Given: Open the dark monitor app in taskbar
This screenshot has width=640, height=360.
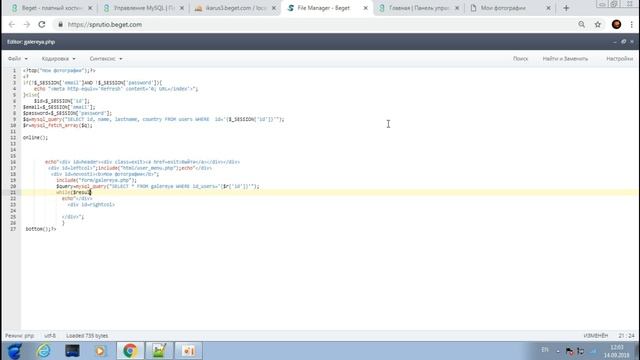Looking at the screenshot, I should coord(72,351).
